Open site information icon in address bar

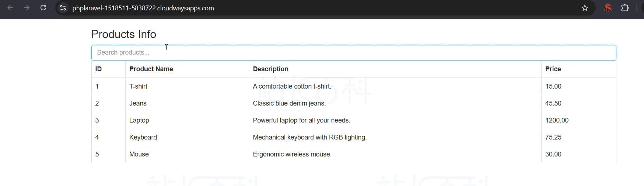tap(63, 8)
